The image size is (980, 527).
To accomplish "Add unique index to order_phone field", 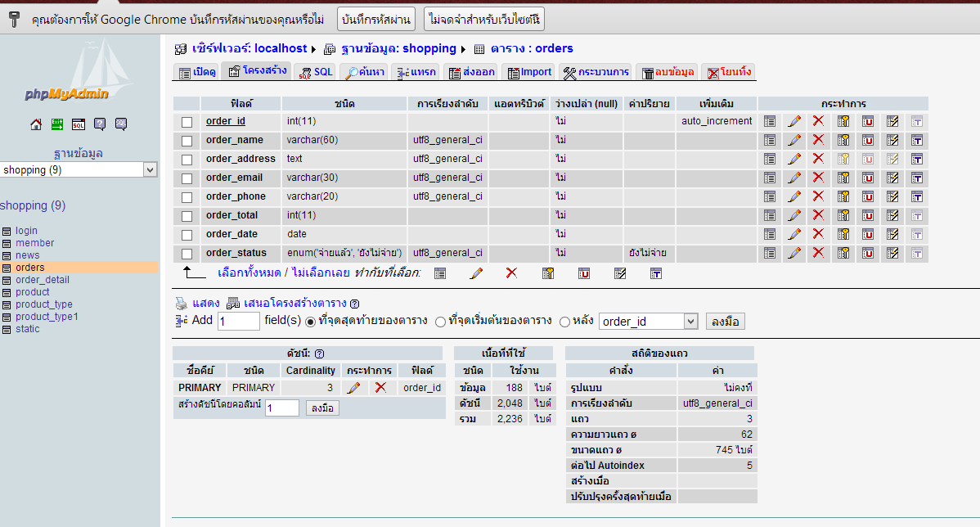I will [x=867, y=196].
